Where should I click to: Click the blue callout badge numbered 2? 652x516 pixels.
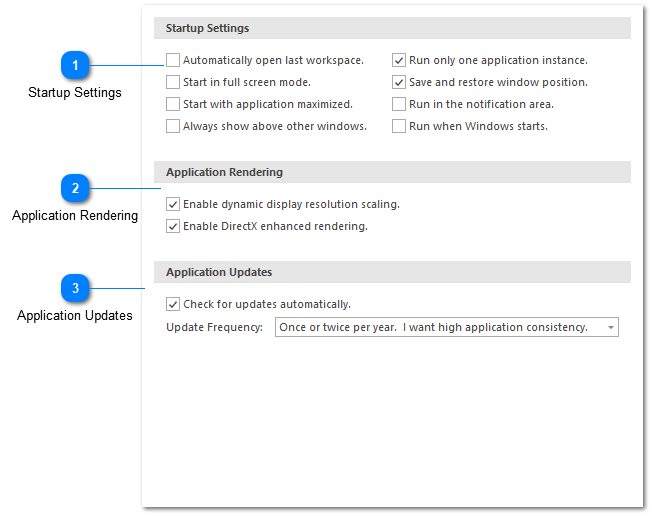point(75,189)
